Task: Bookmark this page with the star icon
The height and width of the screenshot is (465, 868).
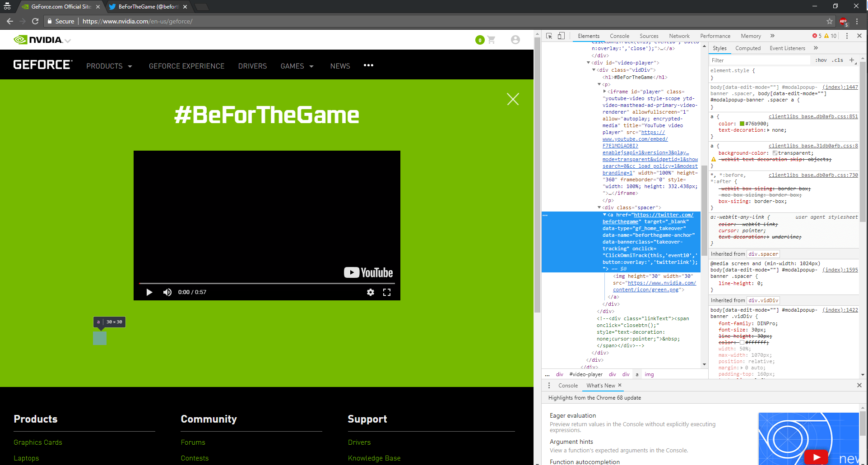Action: click(830, 21)
